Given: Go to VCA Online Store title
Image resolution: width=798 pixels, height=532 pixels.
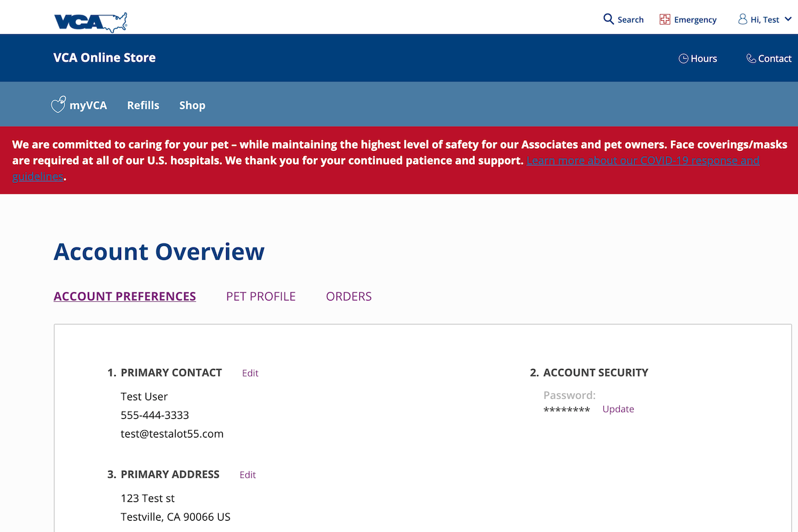Looking at the screenshot, I should tap(104, 58).
